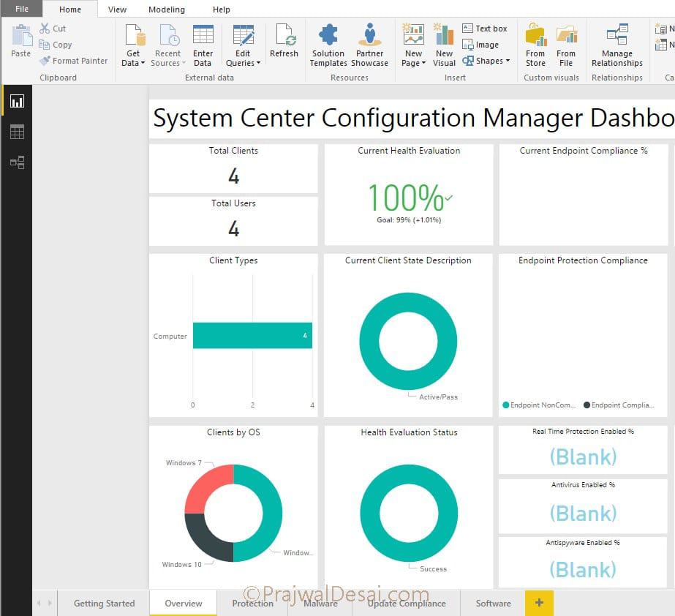
Task: Select the Format Painter tool
Action: [x=73, y=61]
